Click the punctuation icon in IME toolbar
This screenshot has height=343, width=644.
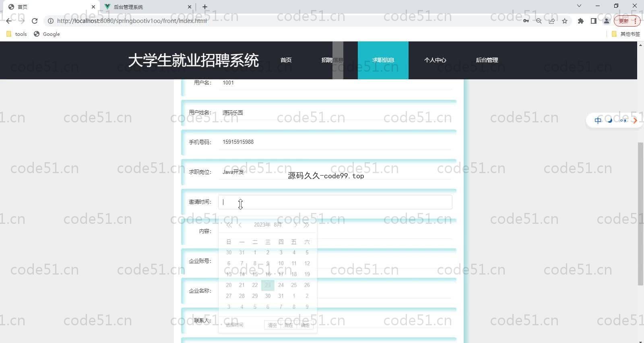pyautogui.click(x=623, y=120)
